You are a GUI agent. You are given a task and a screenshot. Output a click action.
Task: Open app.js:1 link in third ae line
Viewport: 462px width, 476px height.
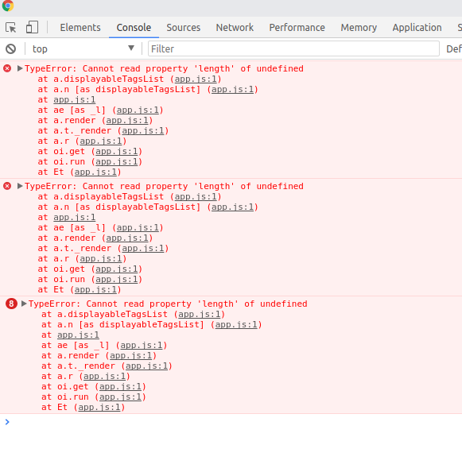point(142,345)
